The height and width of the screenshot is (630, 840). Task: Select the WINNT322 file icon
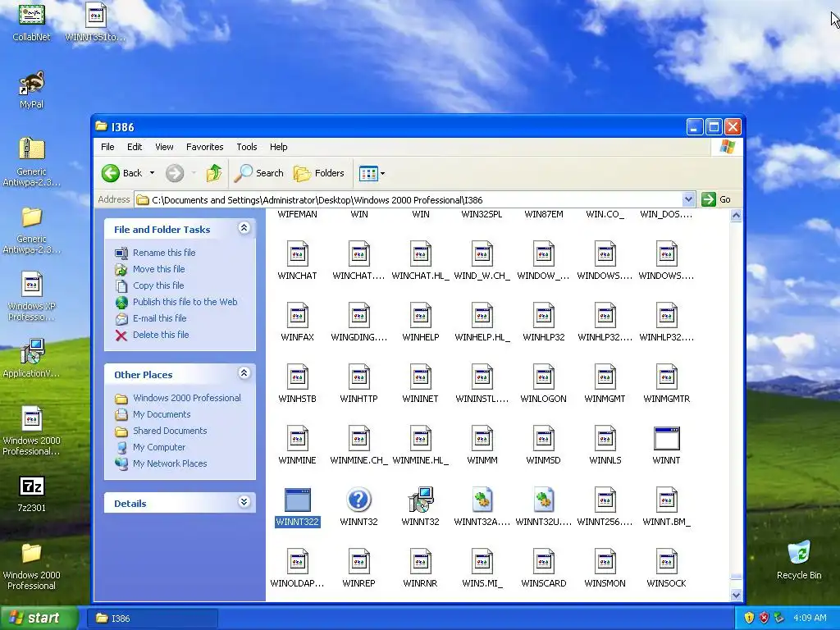297,500
